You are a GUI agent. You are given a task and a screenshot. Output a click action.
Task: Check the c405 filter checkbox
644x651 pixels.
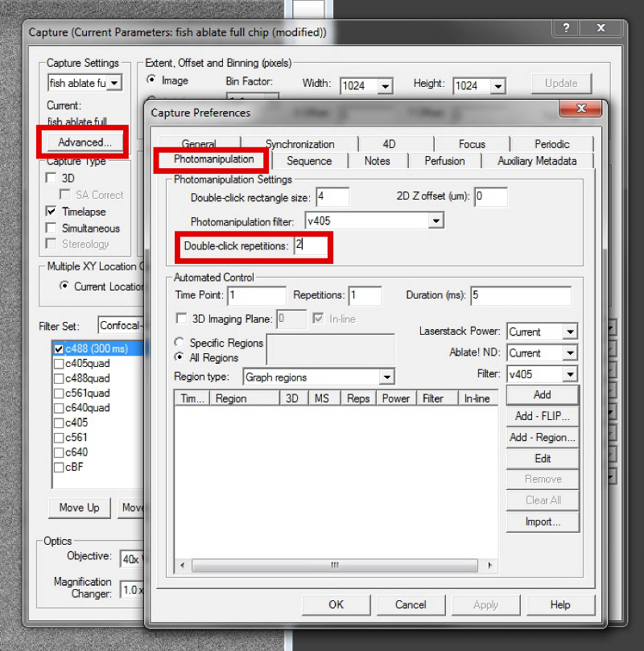tap(59, 423)
